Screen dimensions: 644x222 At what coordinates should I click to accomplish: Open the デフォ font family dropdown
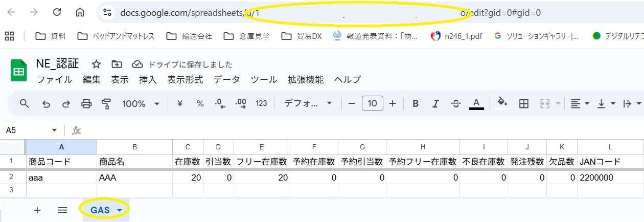pos(308,103)
